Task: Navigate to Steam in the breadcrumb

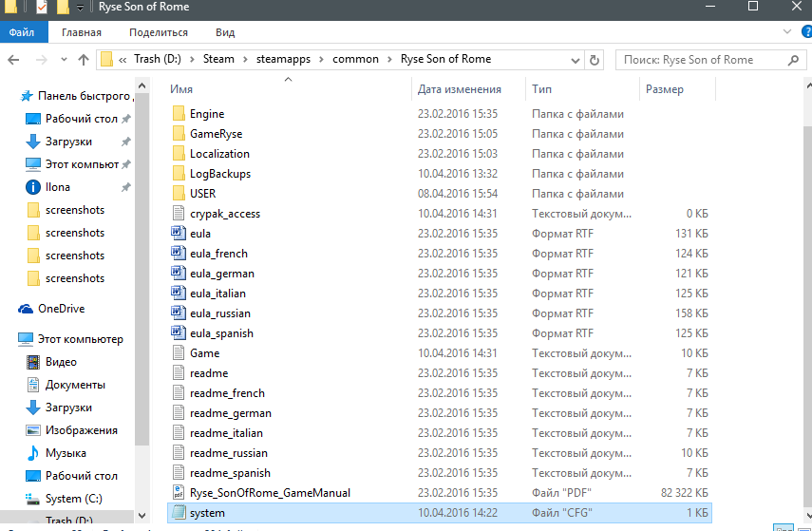Action: (218, 59)
